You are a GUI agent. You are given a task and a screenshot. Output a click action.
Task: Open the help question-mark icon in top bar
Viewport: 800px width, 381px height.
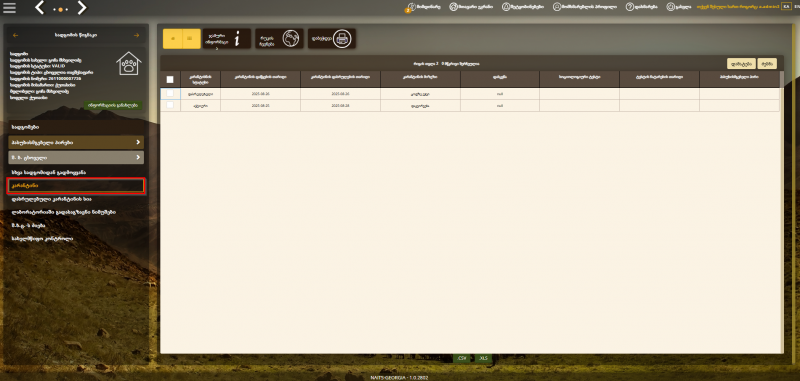(x=630, y=7)
